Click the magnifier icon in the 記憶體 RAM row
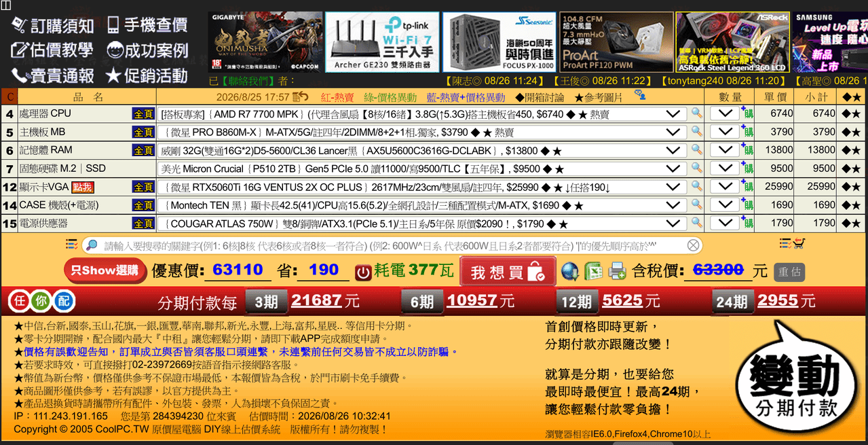868x445 pixels. pos(696,150)
